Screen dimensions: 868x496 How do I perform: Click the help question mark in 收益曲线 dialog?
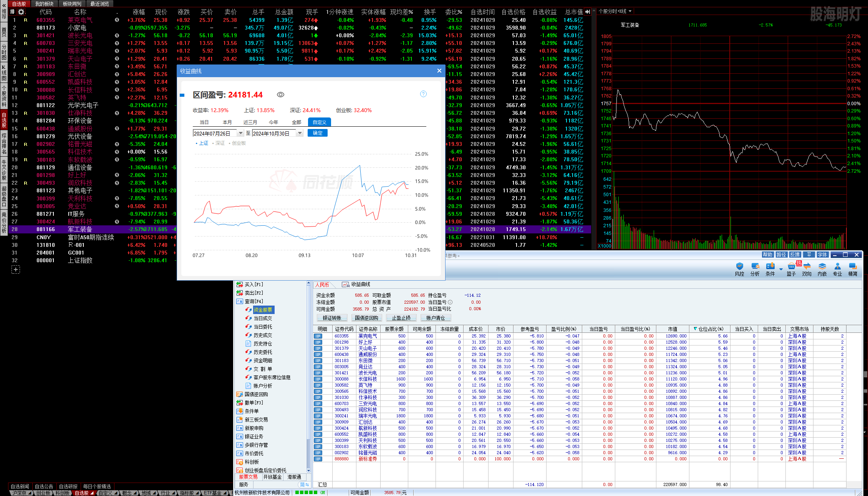[423, 94]
